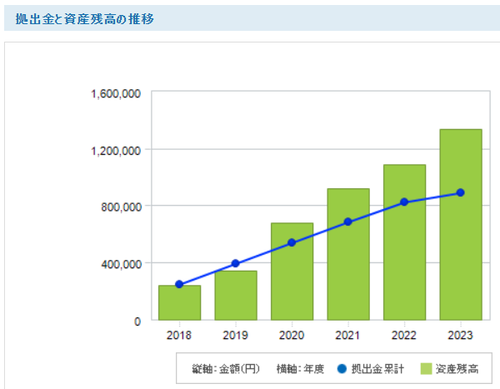This screenshot has width=500, height=389.
Task: Click the 2020 x-axis year label
Action: click(x=292, y=335)
